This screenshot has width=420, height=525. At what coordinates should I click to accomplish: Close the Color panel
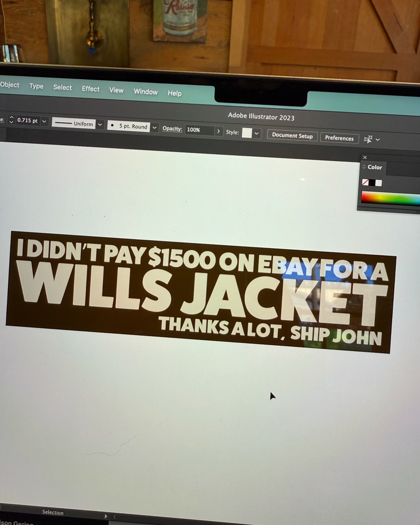pyautogui.click(x=365, y=157)
